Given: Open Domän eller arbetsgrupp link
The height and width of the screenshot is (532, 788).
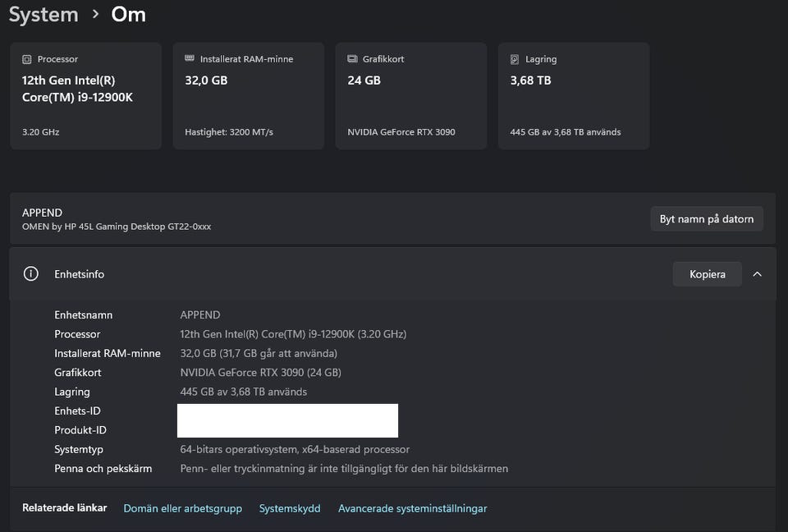Looking at the screenshot, I should (183, 508).
